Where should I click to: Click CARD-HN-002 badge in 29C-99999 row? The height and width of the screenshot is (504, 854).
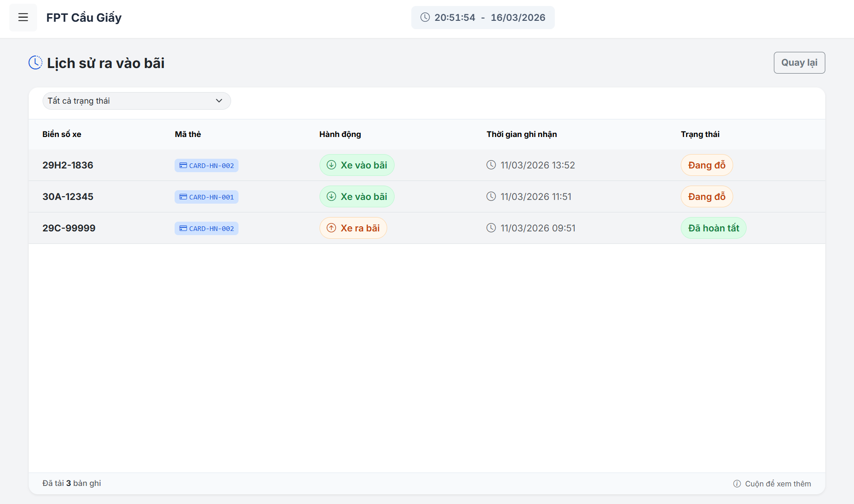tap(207, 229)
